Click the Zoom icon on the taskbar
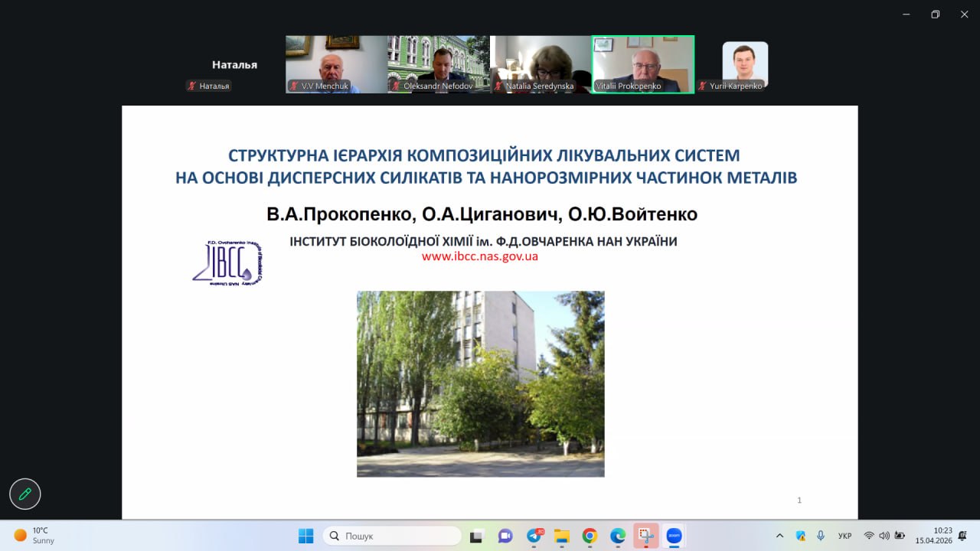This screenshot has width=980, height=551. 674,536
